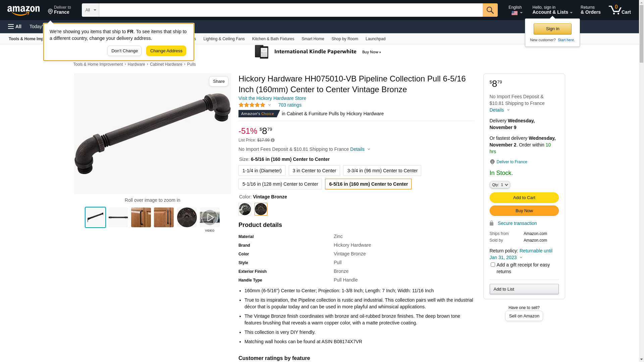Go to Amazon home via logo
This screenshot has height=362, width=644.
coord(23,10)
